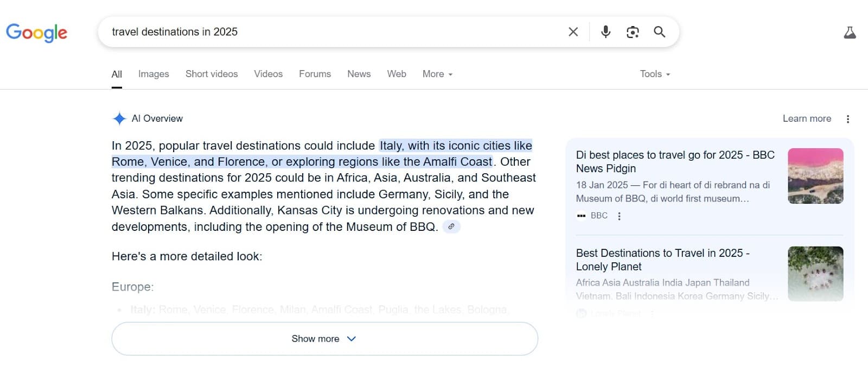This screenshot has width=868, height=365.
Task: Click the Lonely Planet aerial thumbnail
Action: point(815,274)
